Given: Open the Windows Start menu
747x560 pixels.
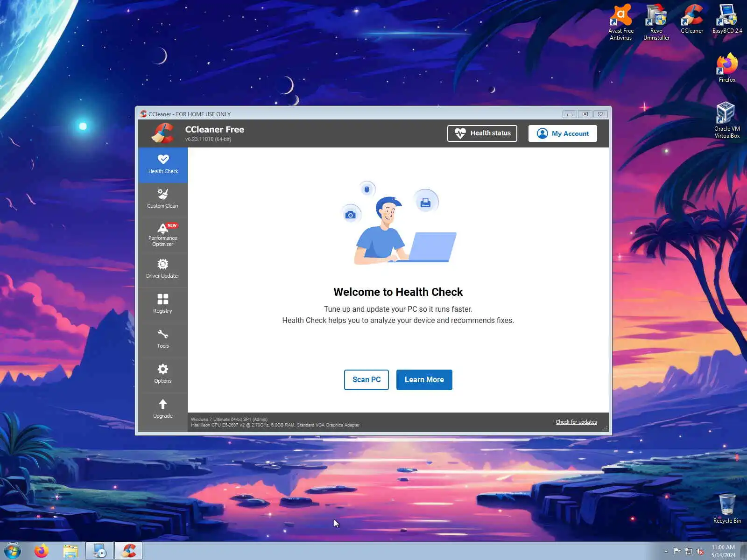Looking at the screenshot, I should [13, 551].
